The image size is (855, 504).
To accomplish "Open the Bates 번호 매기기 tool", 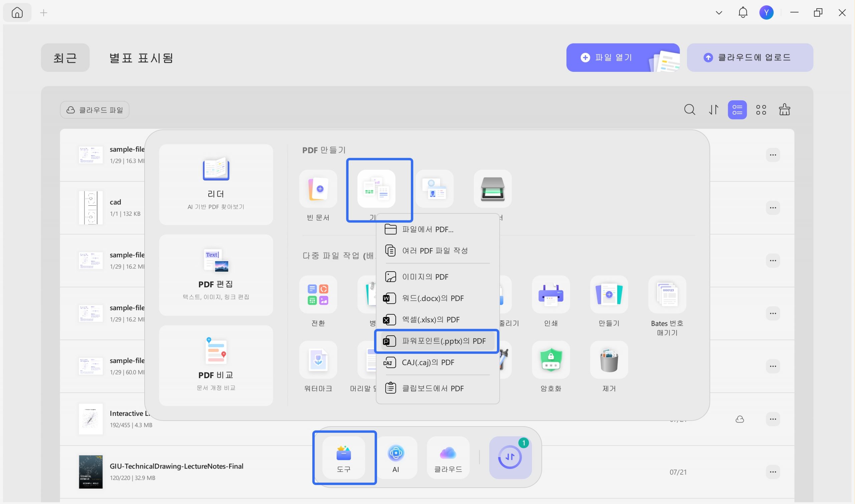I will click(x=667, y=295).
